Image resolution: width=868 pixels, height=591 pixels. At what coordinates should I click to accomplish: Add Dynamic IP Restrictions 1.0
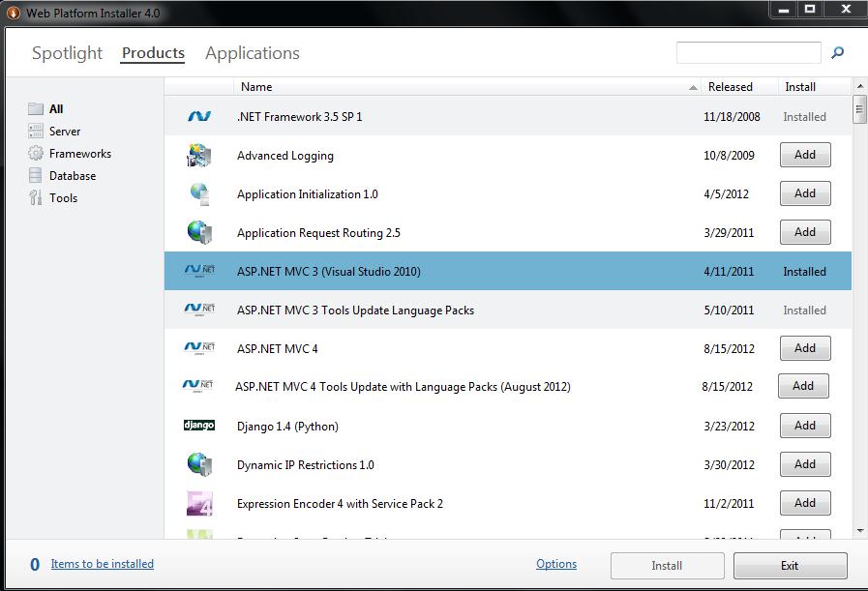click(805, 464)
